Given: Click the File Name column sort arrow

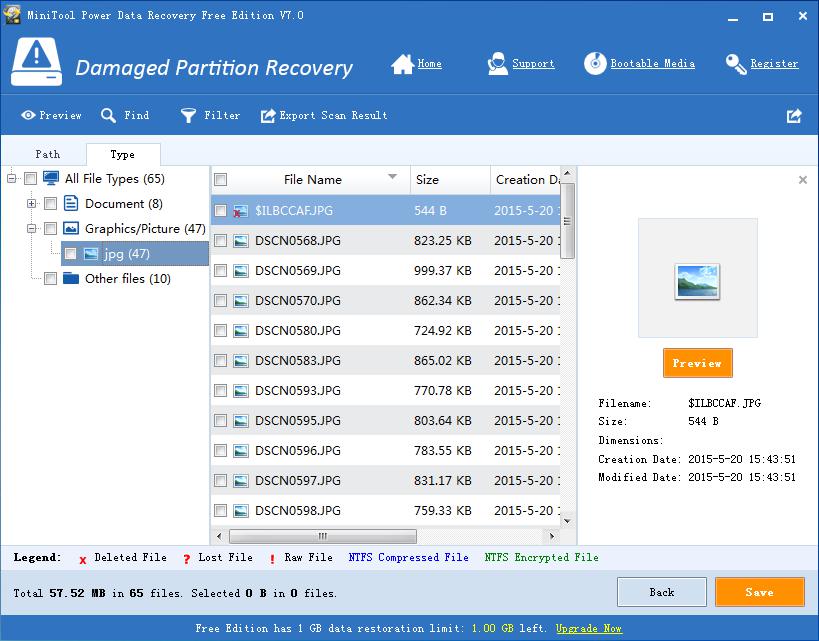Looking at the screenshot, I should [393, 177].
